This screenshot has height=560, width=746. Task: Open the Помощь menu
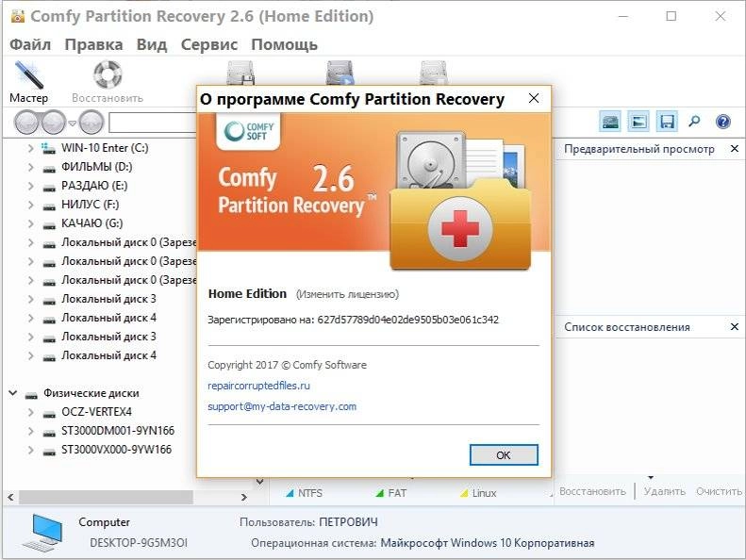pyautogui.click(x=284, y=44)
